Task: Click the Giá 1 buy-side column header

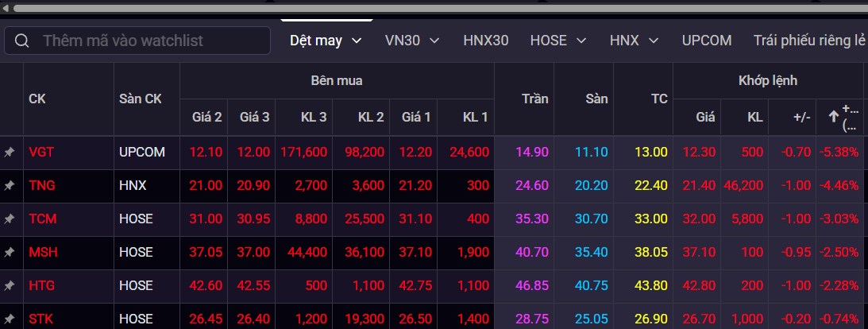Action: [x=415, y=117]
